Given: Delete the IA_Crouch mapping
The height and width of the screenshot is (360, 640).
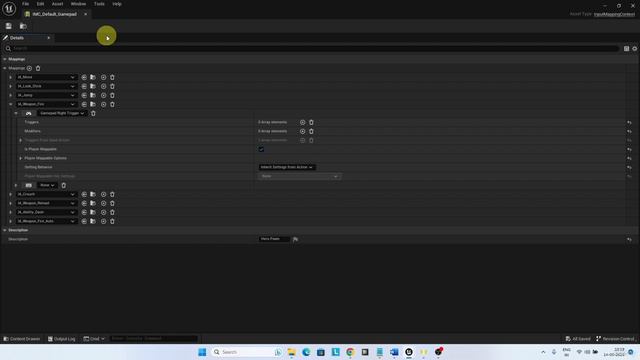Looking at the screenshot, I should click(112, 194).
